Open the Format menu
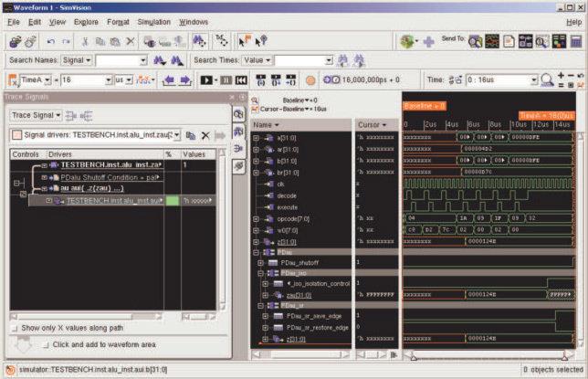 click(118, 22)
